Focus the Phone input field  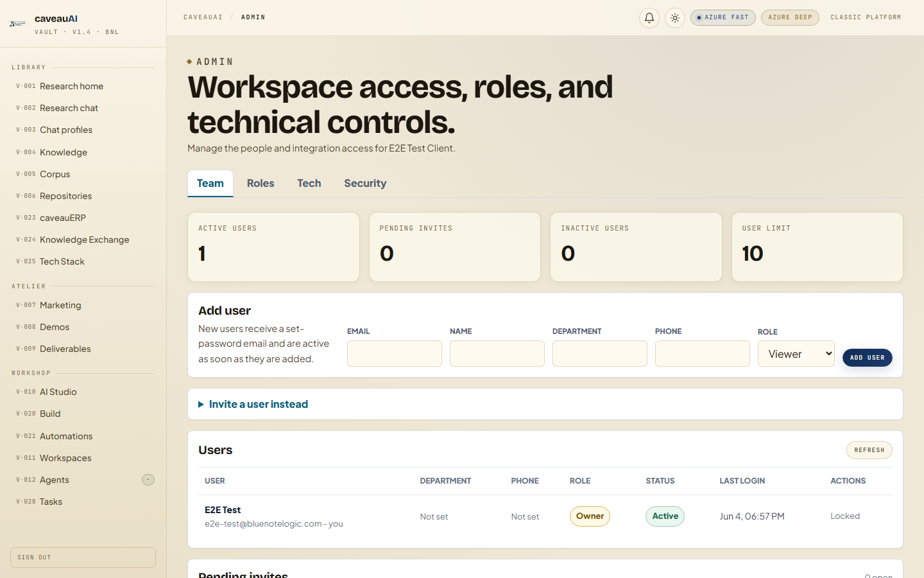pyautogui.click(x=703, y=354)
